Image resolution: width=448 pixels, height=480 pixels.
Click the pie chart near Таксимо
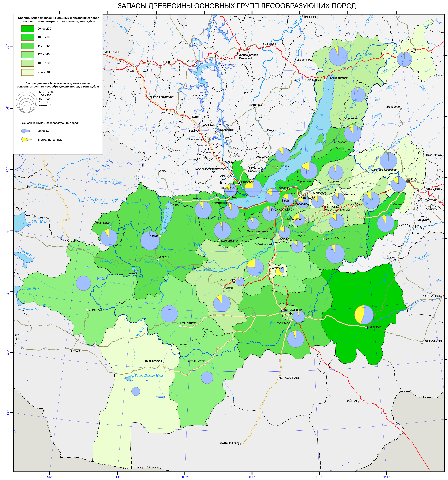(x=404, y=59)
